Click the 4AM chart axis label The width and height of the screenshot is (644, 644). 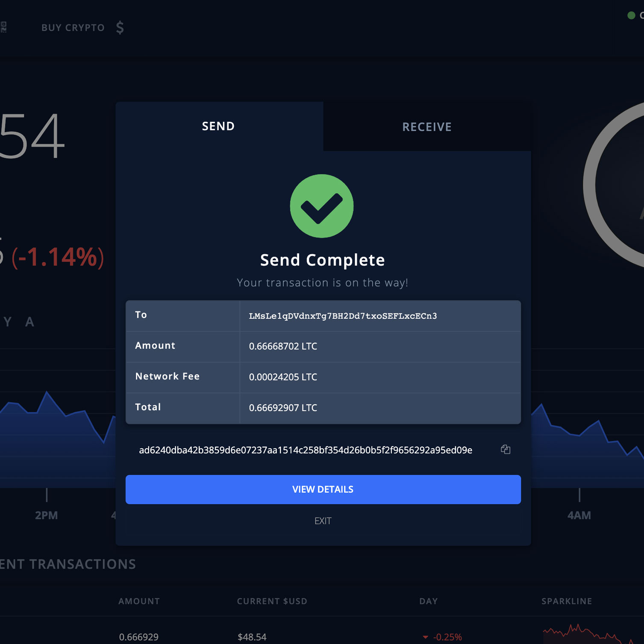pos(579,515)
